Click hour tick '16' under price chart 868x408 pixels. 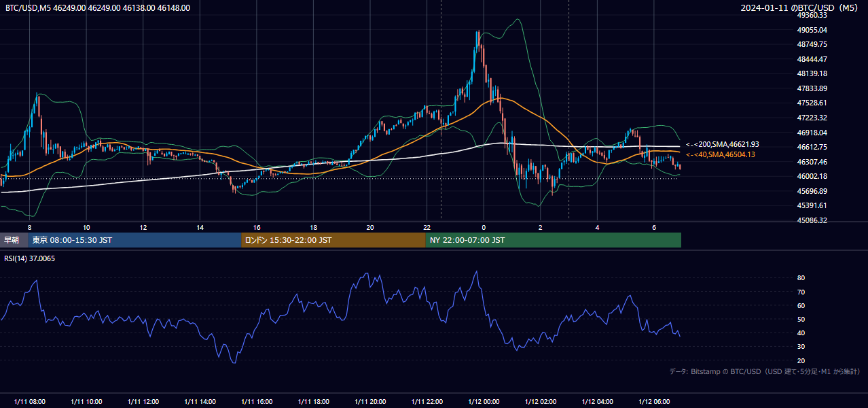point(257,227)
